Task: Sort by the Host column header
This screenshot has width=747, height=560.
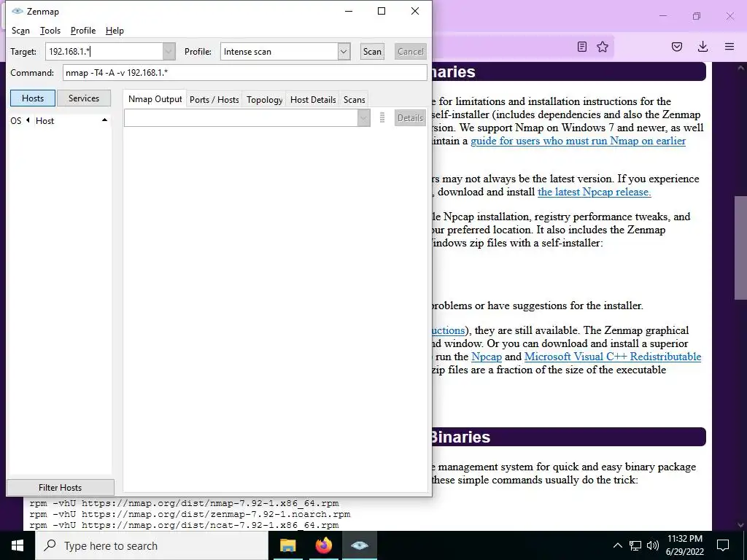Action: coord(44,121)
